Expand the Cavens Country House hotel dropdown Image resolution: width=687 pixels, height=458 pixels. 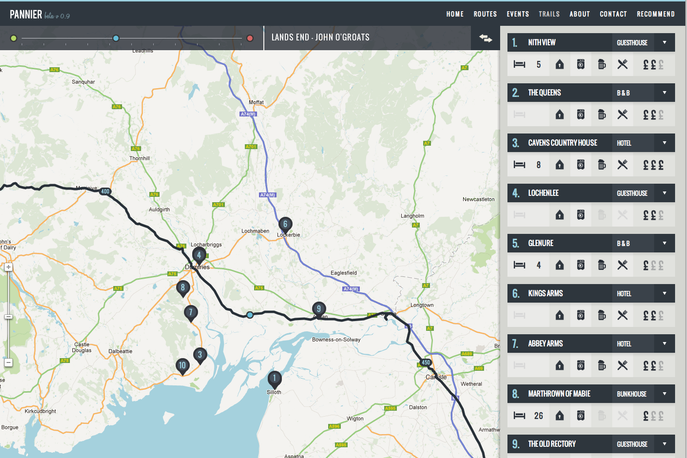click(x=664, y=143)
